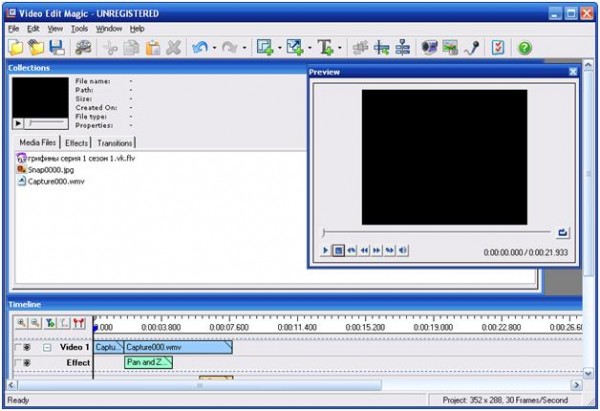Click the Undo arrow icon
The height and width of the screenshot is (411, 600).
(x=200, y=48)
